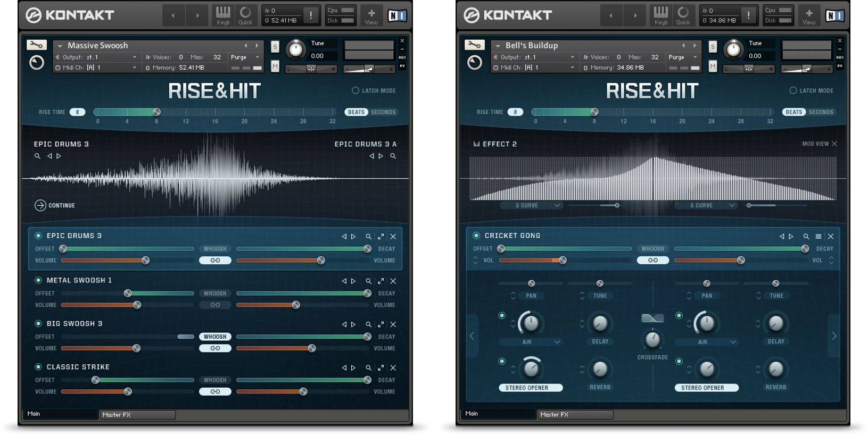Click the left Stereo Opener button
The width and height of the screenshot is (868, 435).
point(531,388)
